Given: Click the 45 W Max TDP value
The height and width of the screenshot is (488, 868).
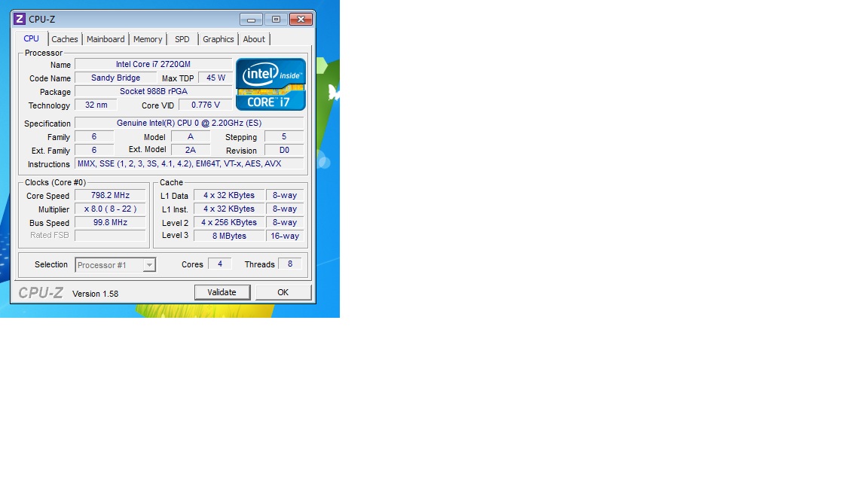Looking at the screenshot, I should 216,78.
